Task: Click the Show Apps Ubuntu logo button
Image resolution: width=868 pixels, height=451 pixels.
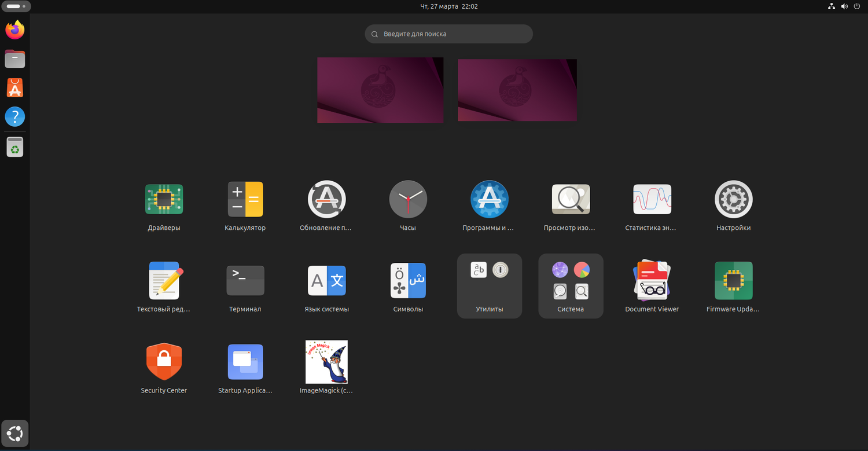Action: (15, 433)
